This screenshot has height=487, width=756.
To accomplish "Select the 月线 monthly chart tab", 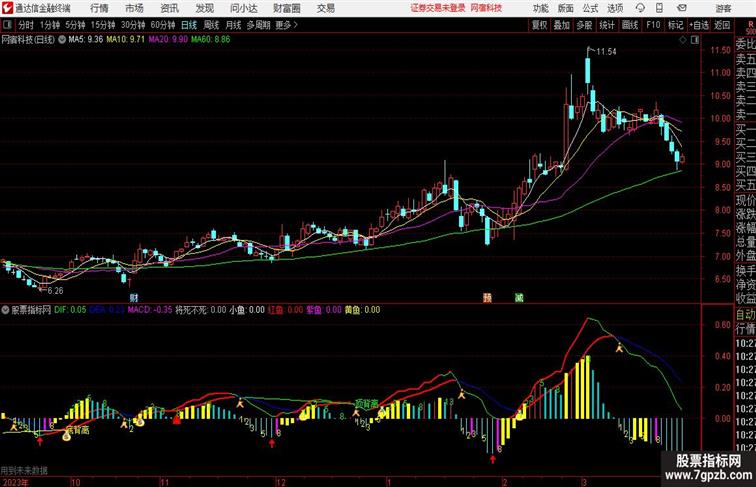I will click(233, 25).
